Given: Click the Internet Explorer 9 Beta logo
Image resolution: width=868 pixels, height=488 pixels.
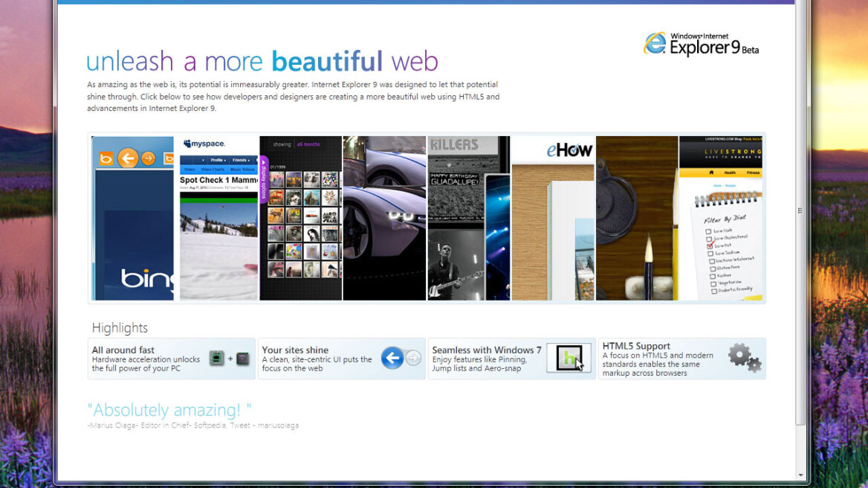Looking at the screenshot, I should [x=702, y=45].
